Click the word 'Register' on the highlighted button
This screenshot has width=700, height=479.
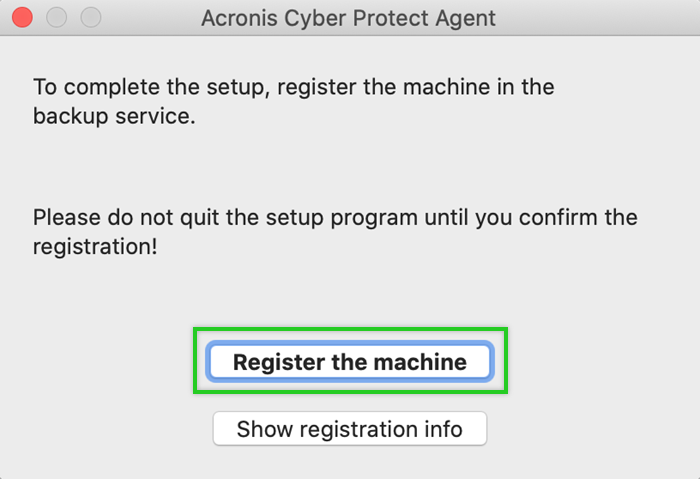pos(274,362)
